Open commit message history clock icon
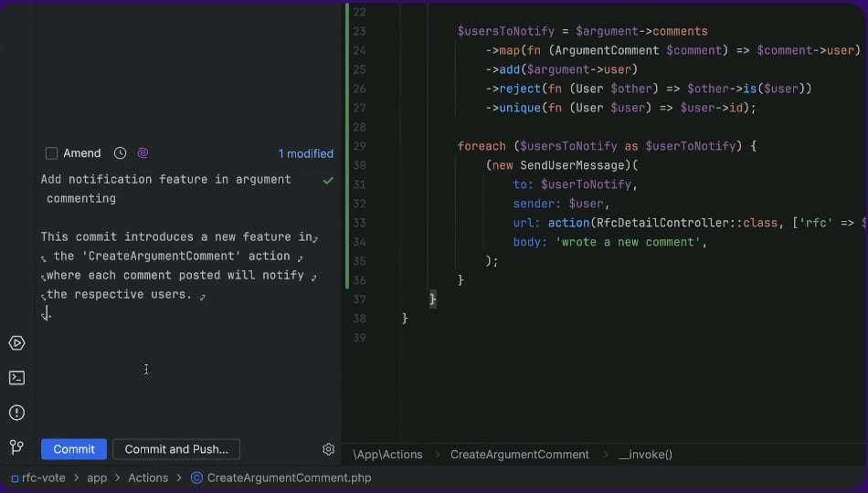This screenshot has height=493, width=868. click(x=120, y=153)
